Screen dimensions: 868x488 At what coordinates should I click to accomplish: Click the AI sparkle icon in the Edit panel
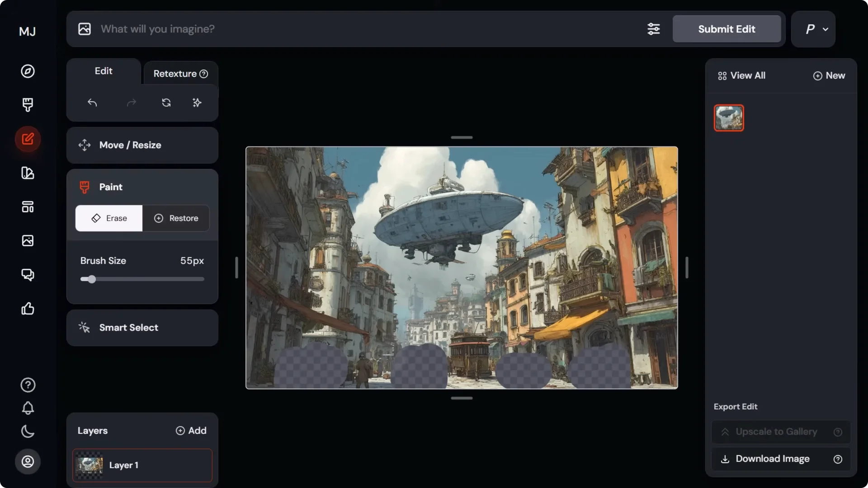[x=197, y=103]
